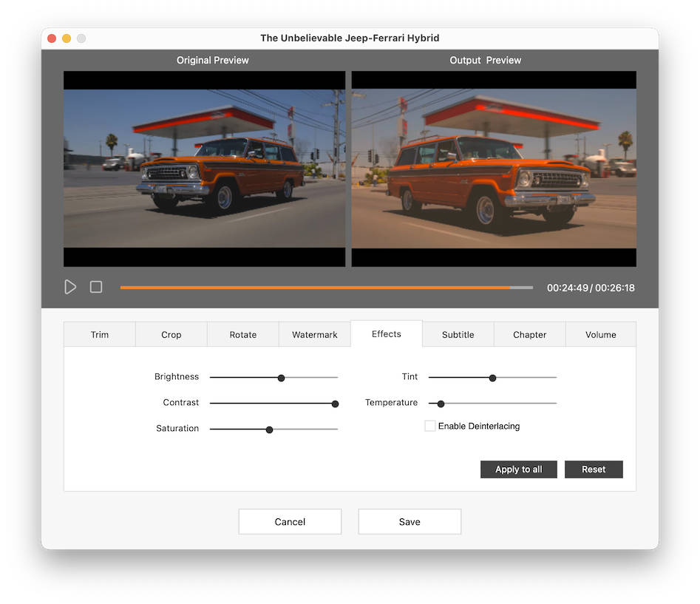Click the Temperature slider knob
This screenshot has height=604, width=700.
point(441,404)
